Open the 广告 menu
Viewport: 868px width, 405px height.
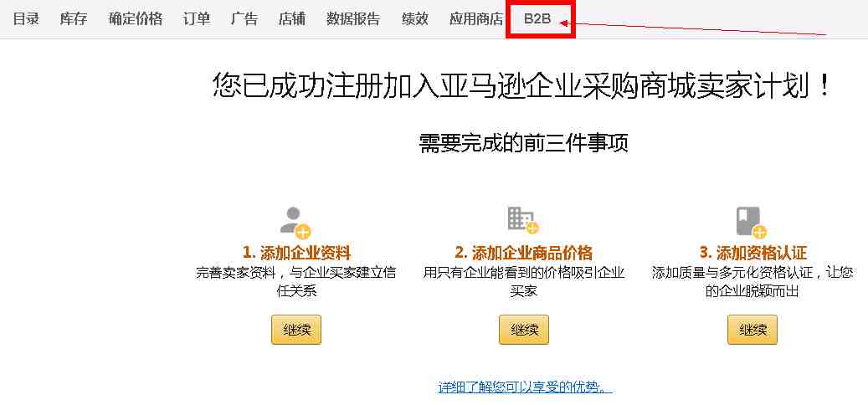point(244,18)
